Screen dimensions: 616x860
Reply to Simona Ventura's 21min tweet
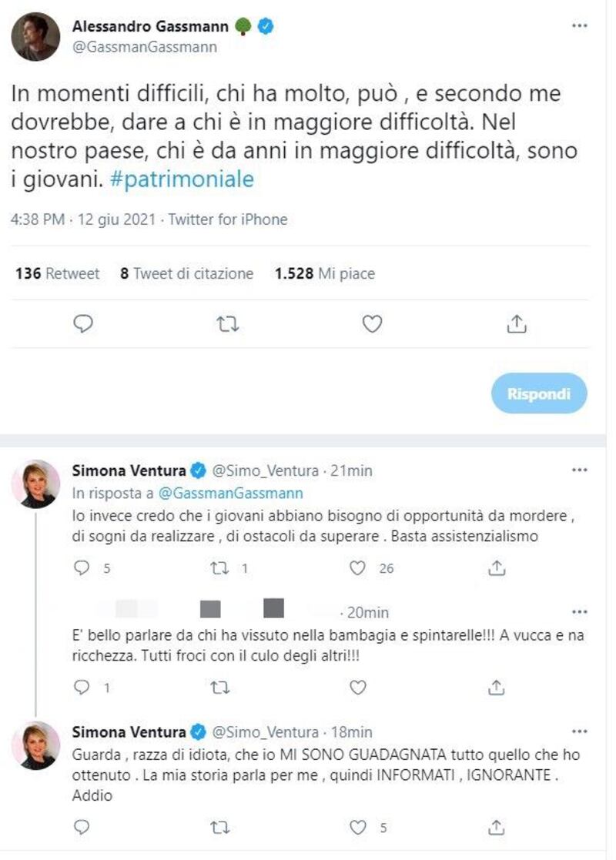[x=81, y=567]
